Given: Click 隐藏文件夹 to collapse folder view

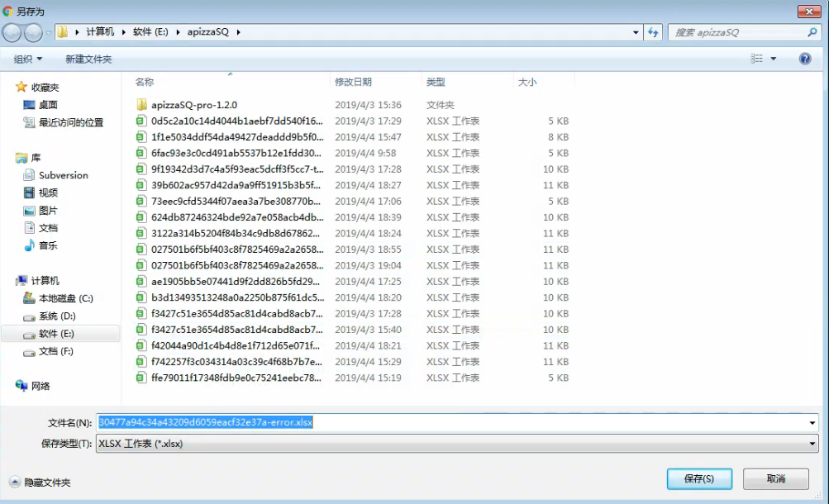Looking at the screenshot, I should [40, 483].
